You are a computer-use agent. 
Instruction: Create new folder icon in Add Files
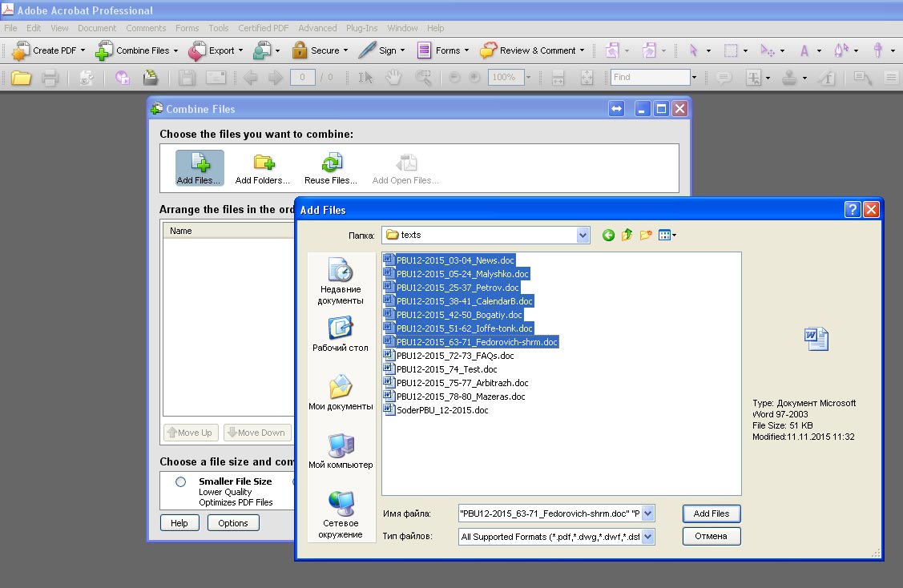(x=646, y=235)
